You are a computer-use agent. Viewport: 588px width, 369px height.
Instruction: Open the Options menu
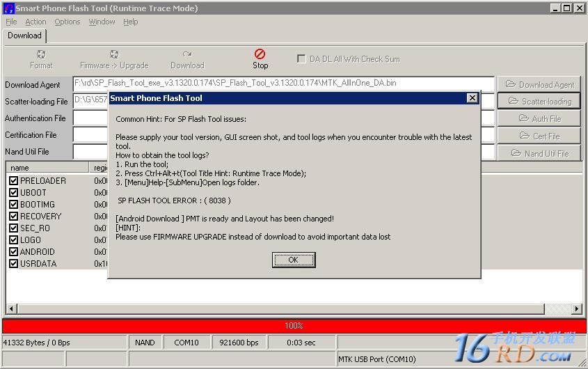67,22
